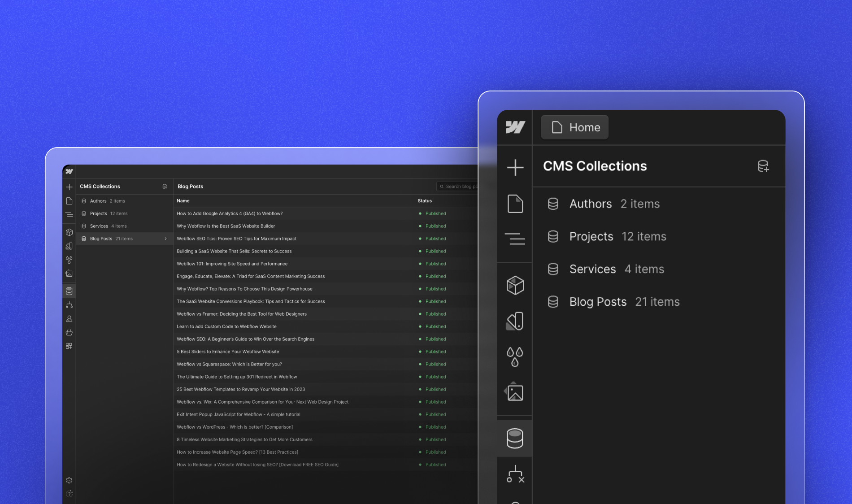Click the Webflow logo in the enlarged panel

(515, 127)
